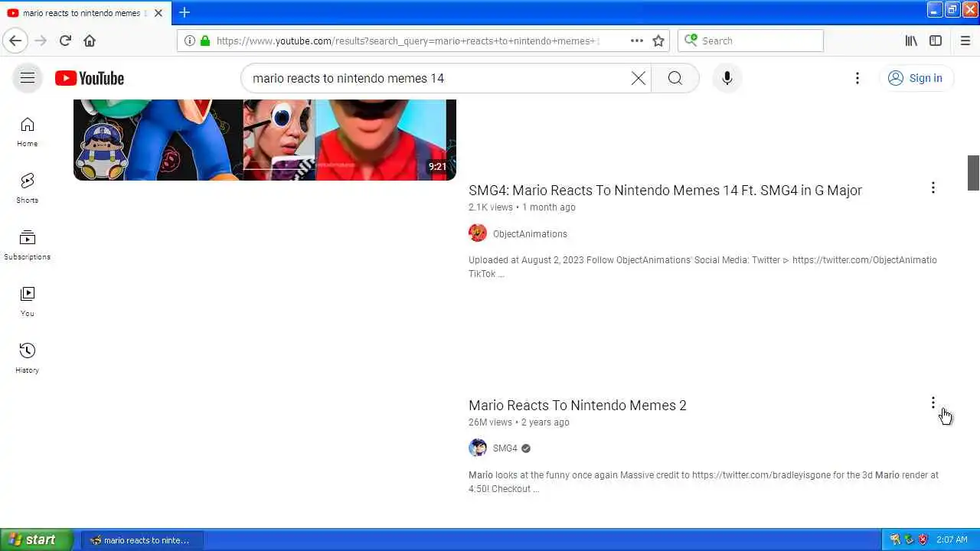Submit search with magnifier button
The image size is (980, 551).
pyautogui.click(x=675, y=78)
